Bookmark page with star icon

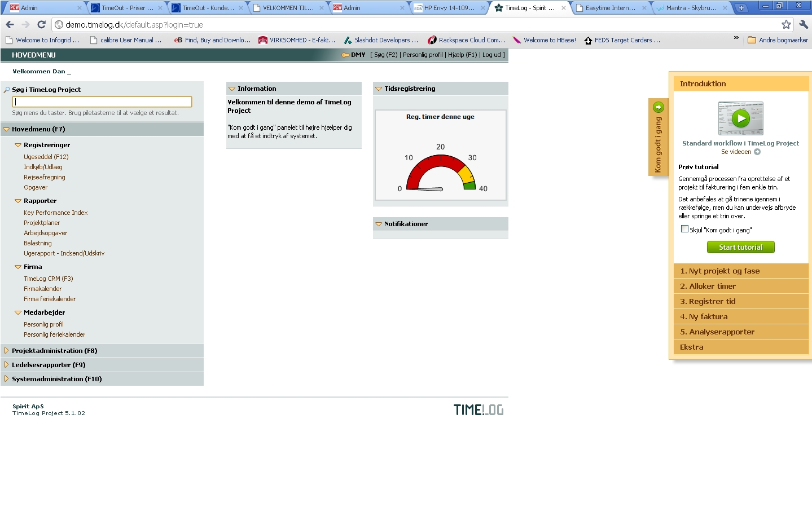(786, 24)
